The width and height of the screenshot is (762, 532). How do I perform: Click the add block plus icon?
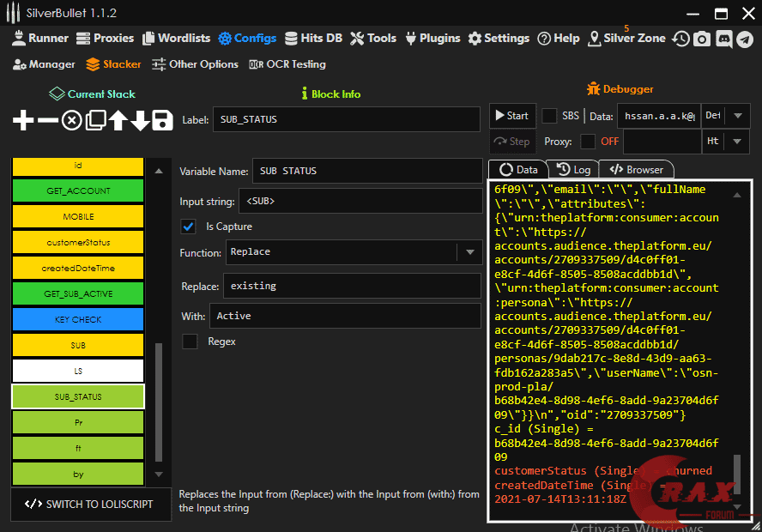pyautogui.click(x=23, y=121)
